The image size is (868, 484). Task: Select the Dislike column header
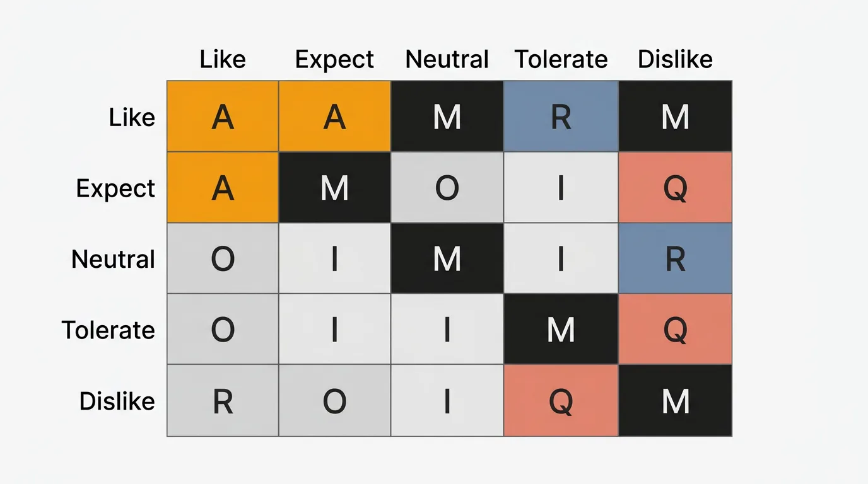pos(675,59)
